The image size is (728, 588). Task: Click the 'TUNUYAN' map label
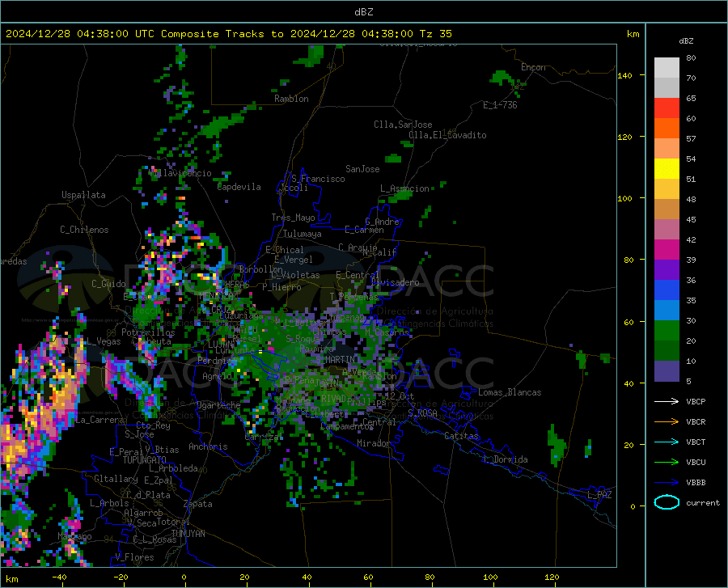point(188,533)
